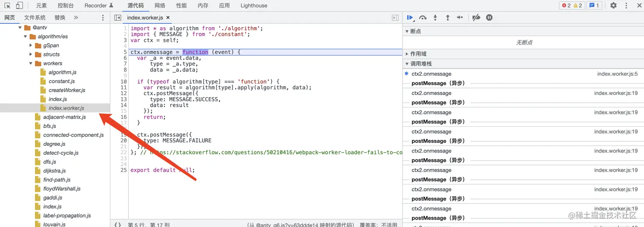Expand the structs folder
Image resolution: width=644 pixels, height=227 pixels.
(x=31, y=54)
